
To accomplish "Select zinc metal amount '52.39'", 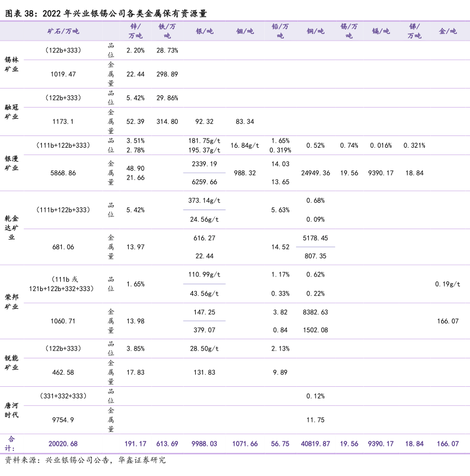I will [135, 122].
